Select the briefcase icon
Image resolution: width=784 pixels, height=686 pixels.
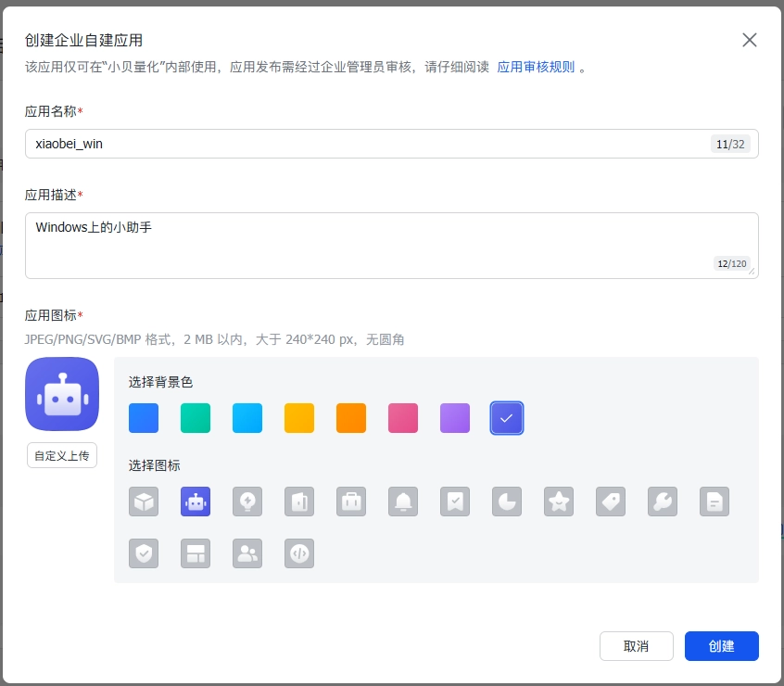click(351, 502)
